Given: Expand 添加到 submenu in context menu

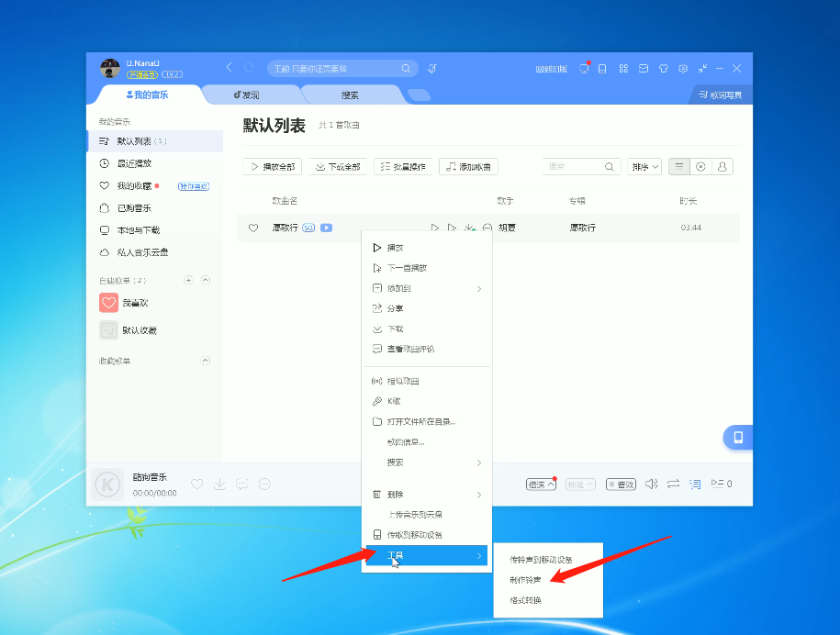Looking at the screenshot, I should coord(427,288).
